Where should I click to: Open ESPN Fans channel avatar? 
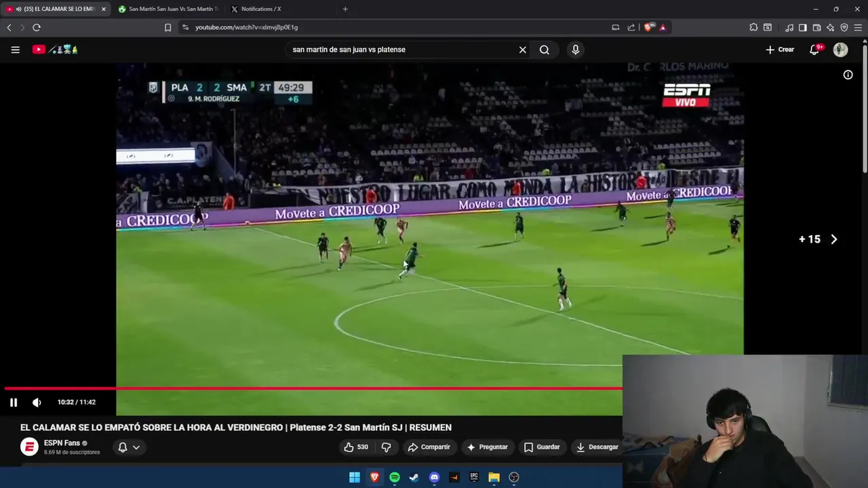coord(29,447)
